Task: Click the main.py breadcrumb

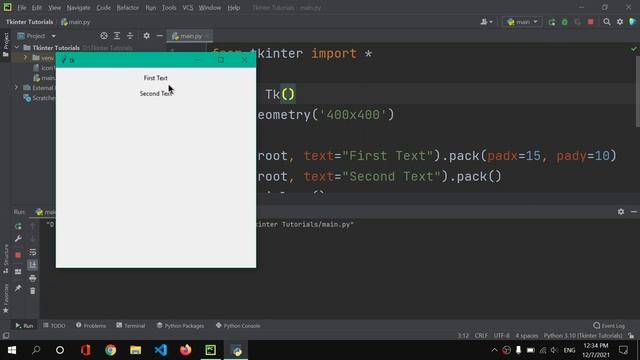Action: coord(76,22)
